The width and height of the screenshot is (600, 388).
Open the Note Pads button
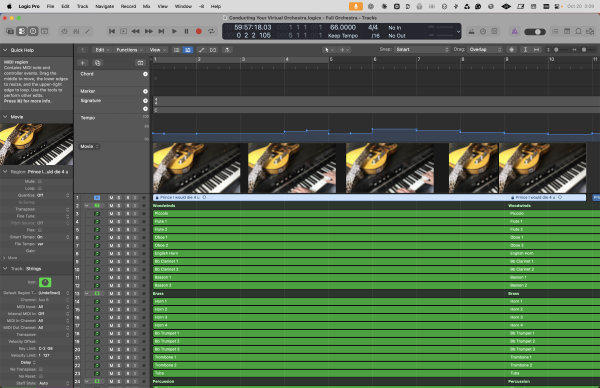[x=567, y=31]
